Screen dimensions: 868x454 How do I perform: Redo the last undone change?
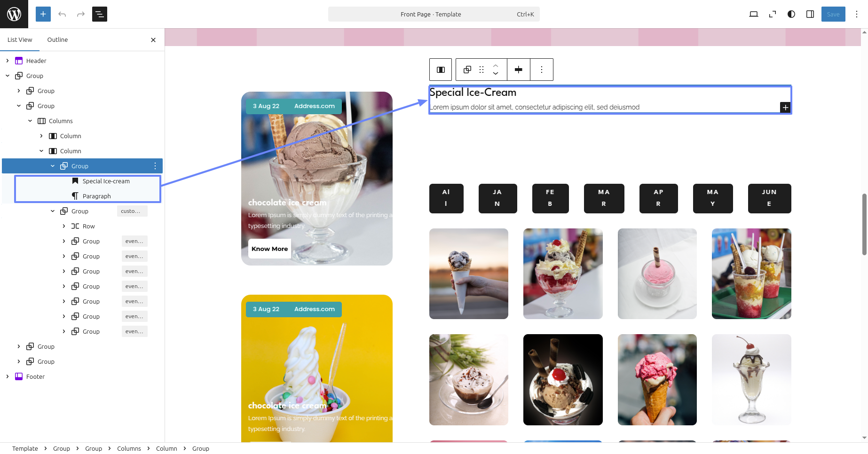(x=81, y=14)
